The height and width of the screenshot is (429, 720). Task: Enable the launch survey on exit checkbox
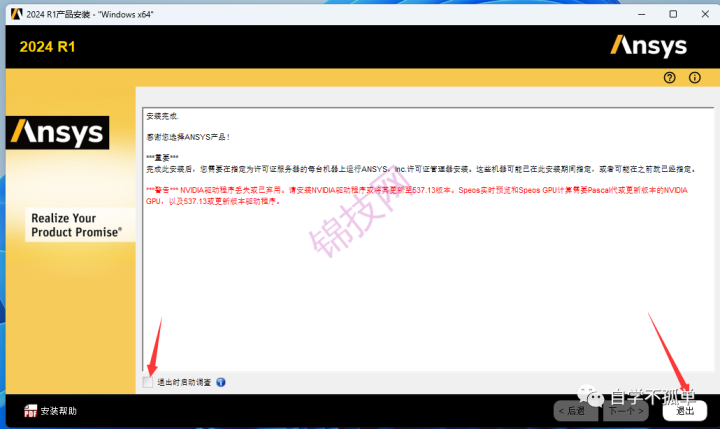[148, 382]
